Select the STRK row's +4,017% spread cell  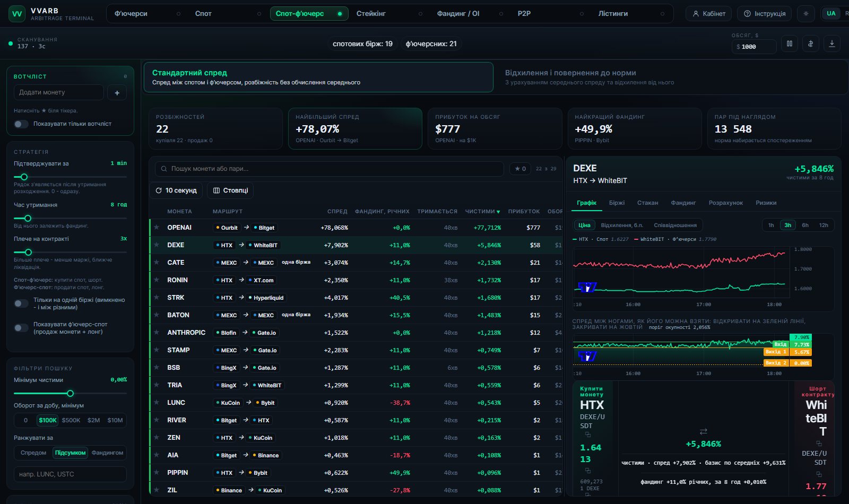pyautogui.click(x=334, y=298)
